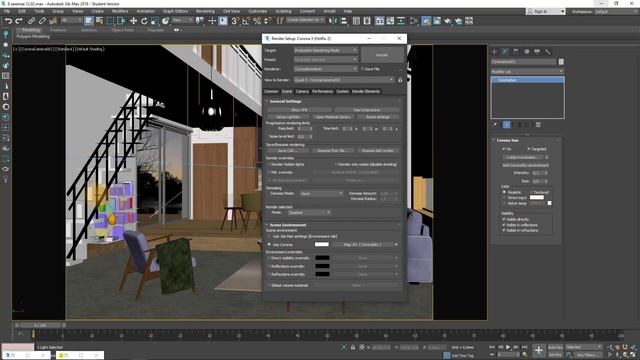Toggle Render only masks checkbox
The width and height of the screenshot is (640, 360).
click(x=336, y=164)
